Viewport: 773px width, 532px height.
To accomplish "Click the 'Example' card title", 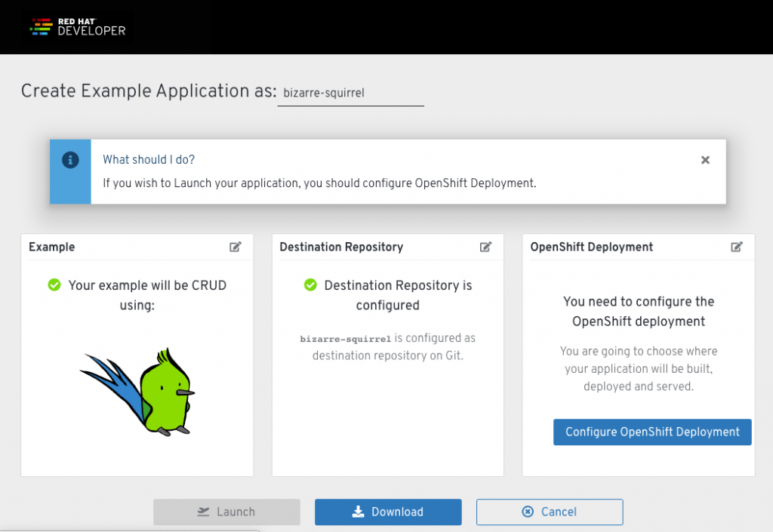I will (x=52, y=247).
